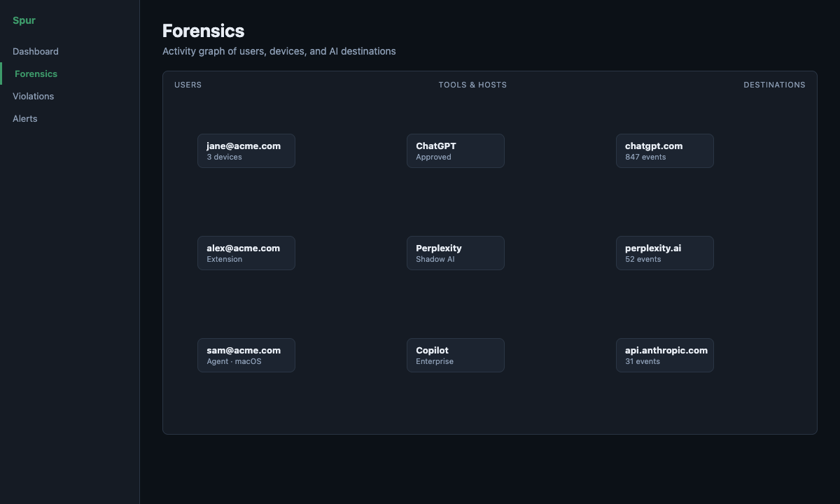840x504 pixels.
Task: Open the chatgpt.com destination node
Action: coord(665,150)
